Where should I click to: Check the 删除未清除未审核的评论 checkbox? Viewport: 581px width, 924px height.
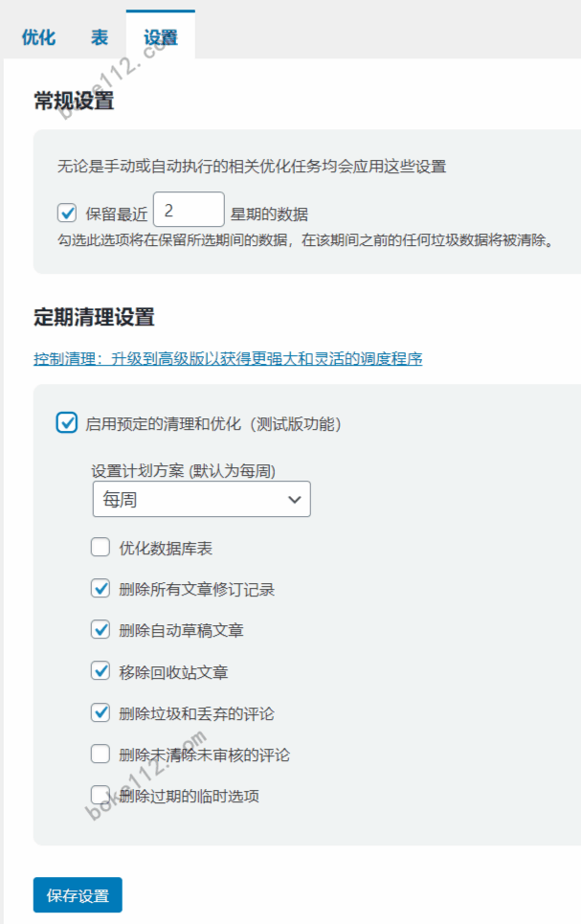coord(101,755)
